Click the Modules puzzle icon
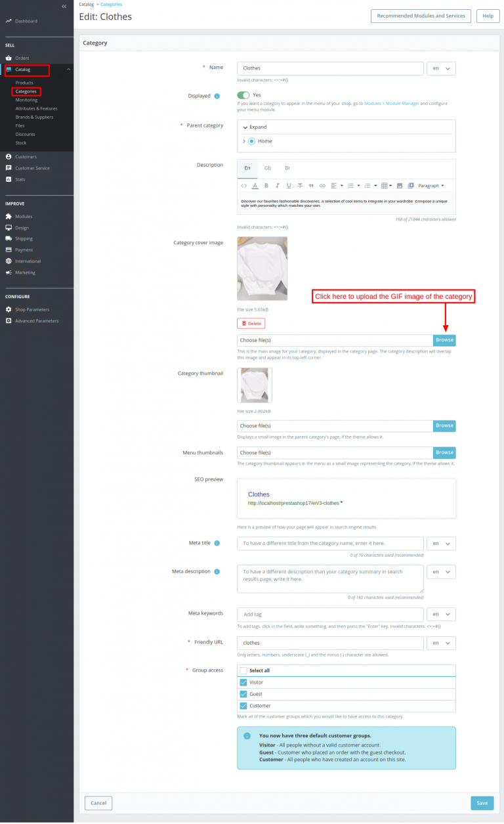 click(9, 216)
